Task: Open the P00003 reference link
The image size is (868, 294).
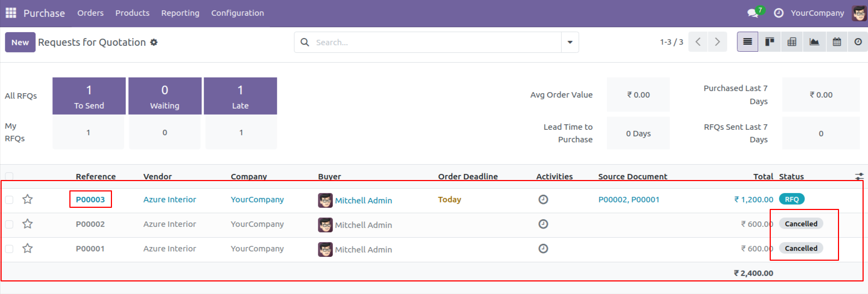Action: [x=90, y=199]
